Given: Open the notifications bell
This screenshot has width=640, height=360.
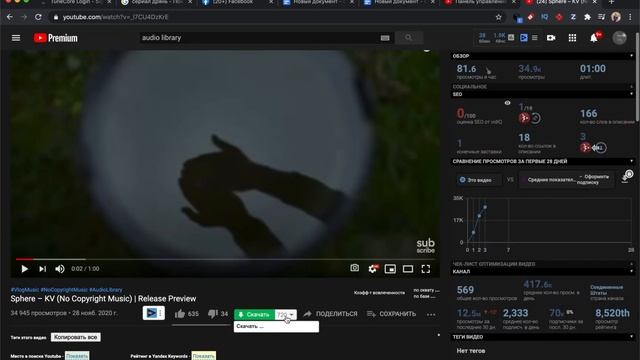Looking at the screenshot, I should (x=594, y=38).
